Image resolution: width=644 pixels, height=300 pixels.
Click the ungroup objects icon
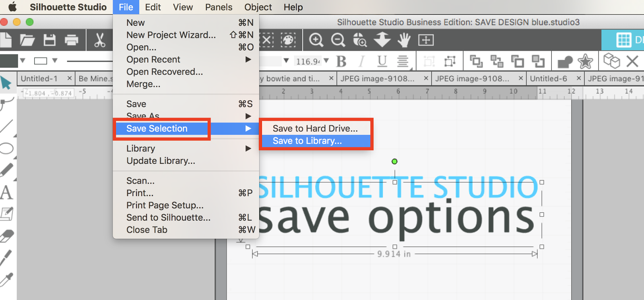coord(450,61)
